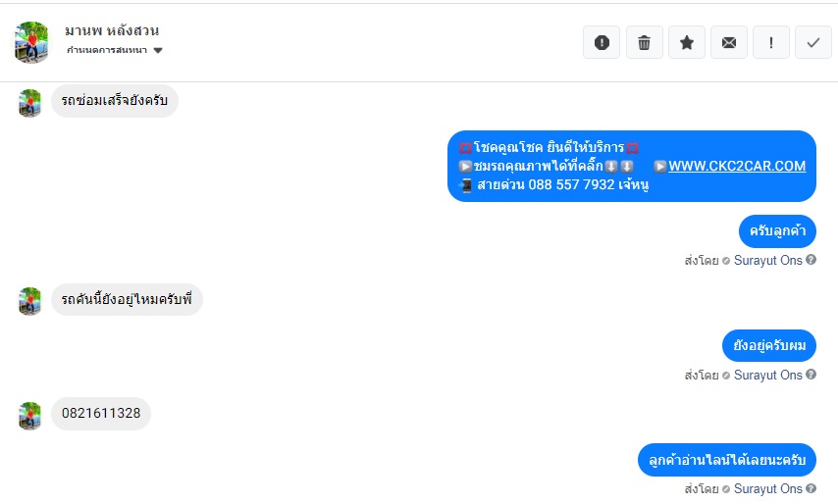Click the sent reply ลูกค้าอ่านไลน์ได้เลยนะครับ
Viewport: 838px width, 504px height.
pyautogui.click(x=726, y=460)
